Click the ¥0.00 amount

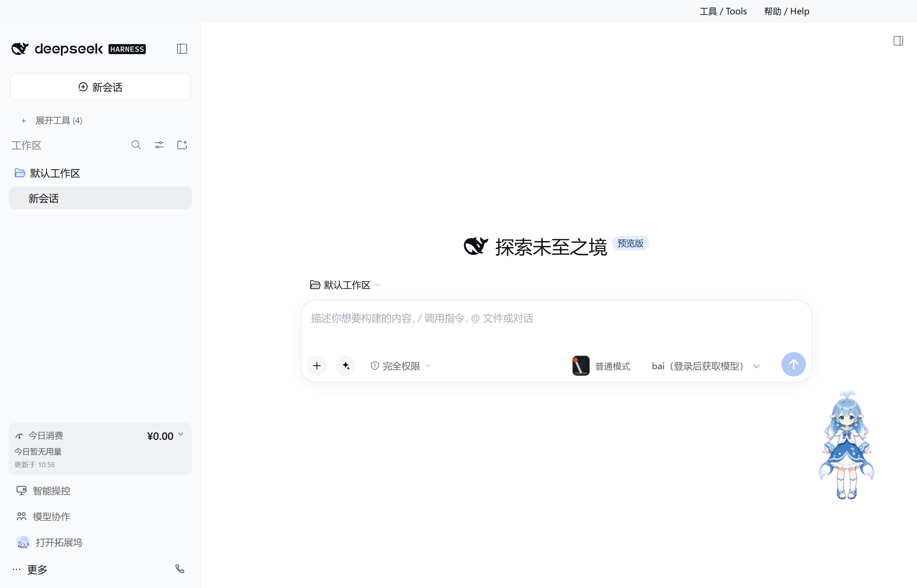coord(160,436)
